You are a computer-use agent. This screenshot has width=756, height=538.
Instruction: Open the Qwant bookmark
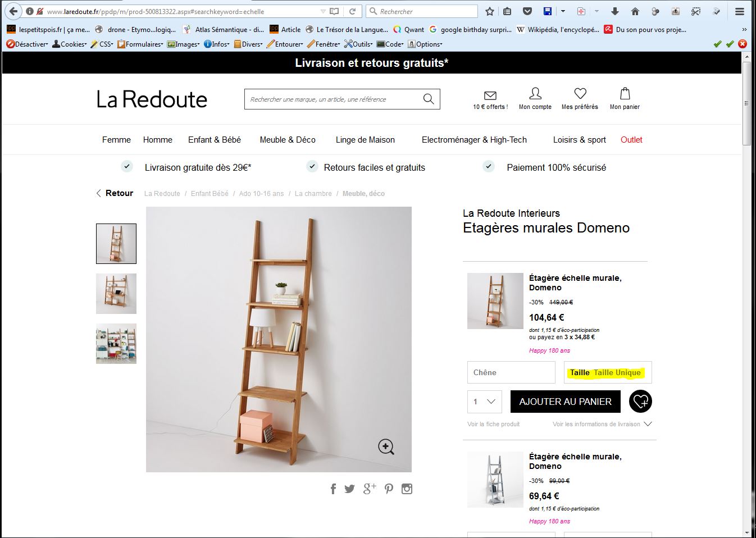click(408, 30)
